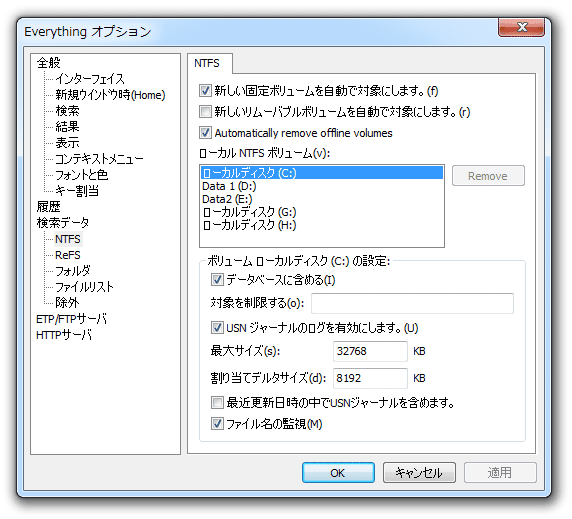This screenshot has height=519, width=572.
Task: Click the Remove button
Action: (x=488, y=176)
